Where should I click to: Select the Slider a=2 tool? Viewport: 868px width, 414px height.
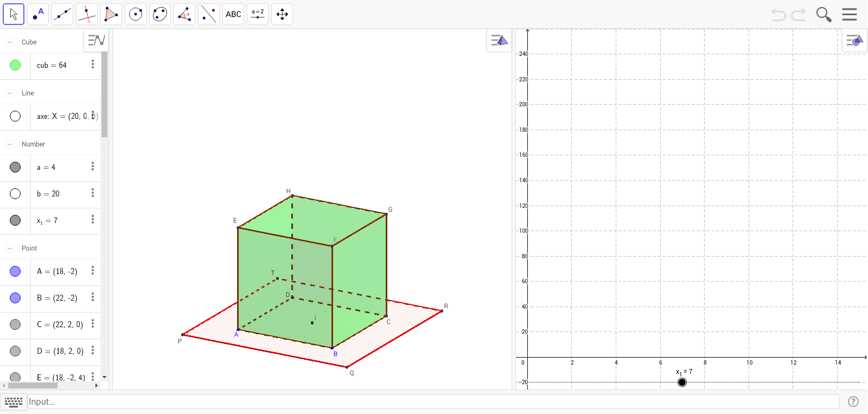(258, 14)
